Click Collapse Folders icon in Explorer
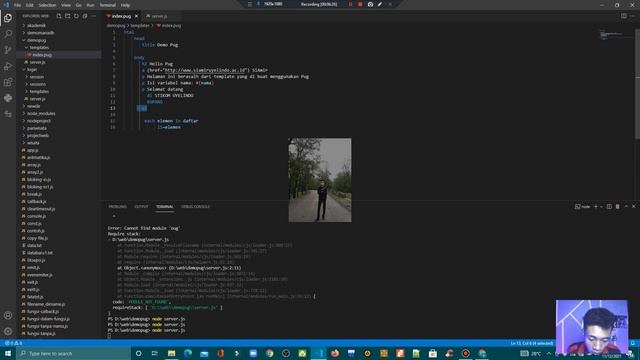Screen dimensions: 640x360 pyautogui.click(x=85, y=16)
